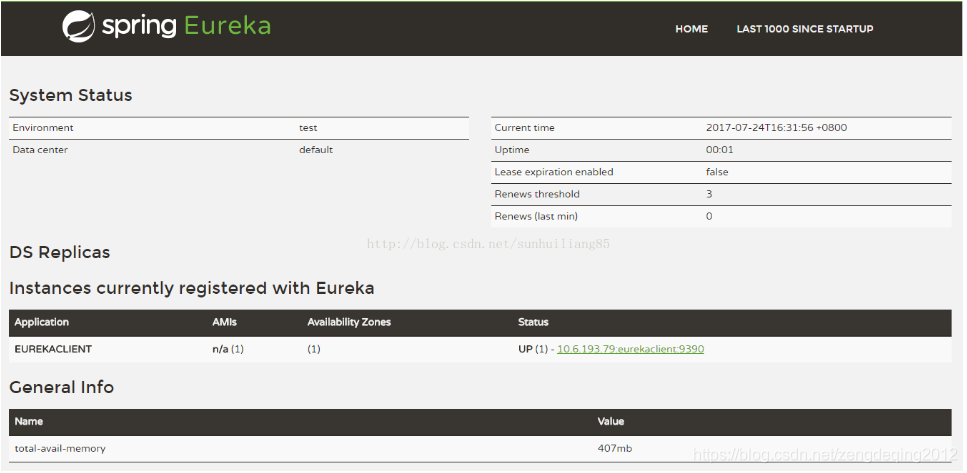967x473 pixels.
Task: Open the HOME navigation item
Action: pyautogui.click(x=691, y=29)
